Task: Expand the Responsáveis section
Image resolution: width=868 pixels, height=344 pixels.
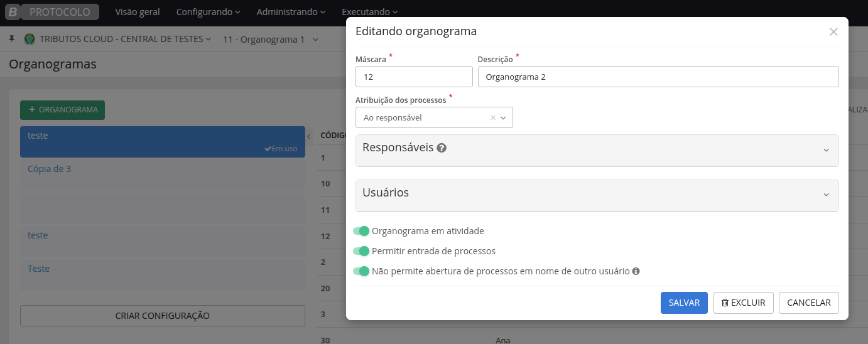Action: pyautogui.click(x=597, y=150)
